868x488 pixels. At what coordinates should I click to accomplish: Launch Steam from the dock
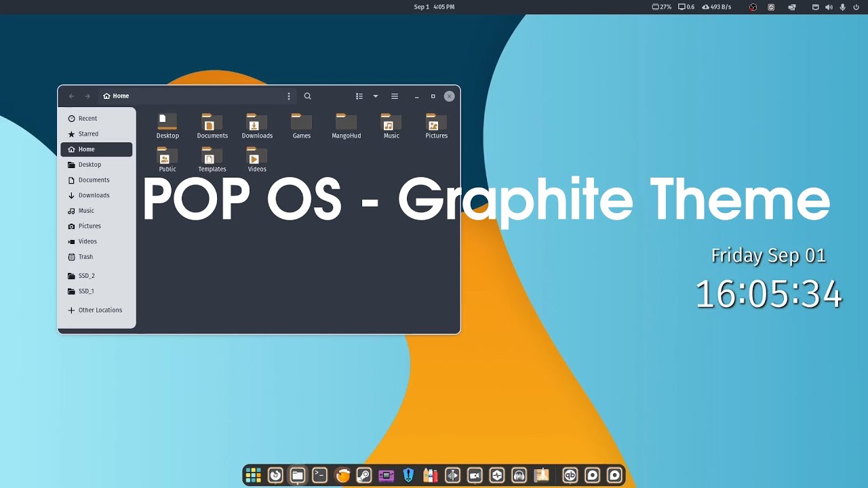364,475
